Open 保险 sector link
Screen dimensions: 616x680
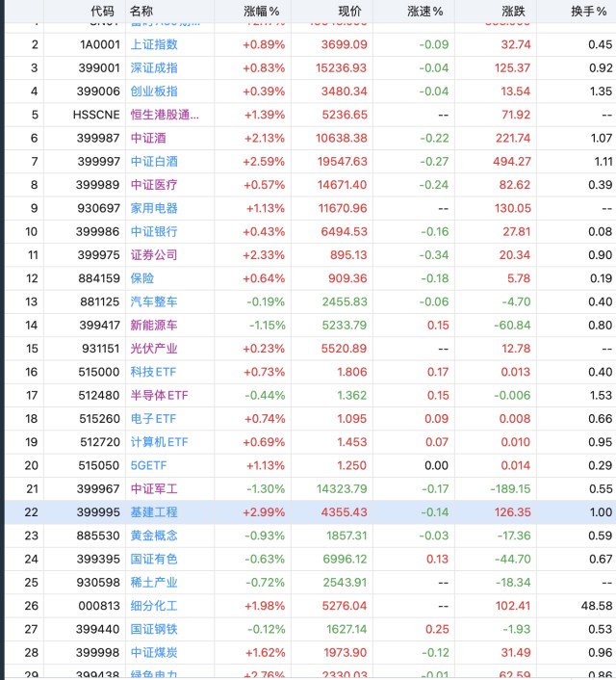pos(142,278)
